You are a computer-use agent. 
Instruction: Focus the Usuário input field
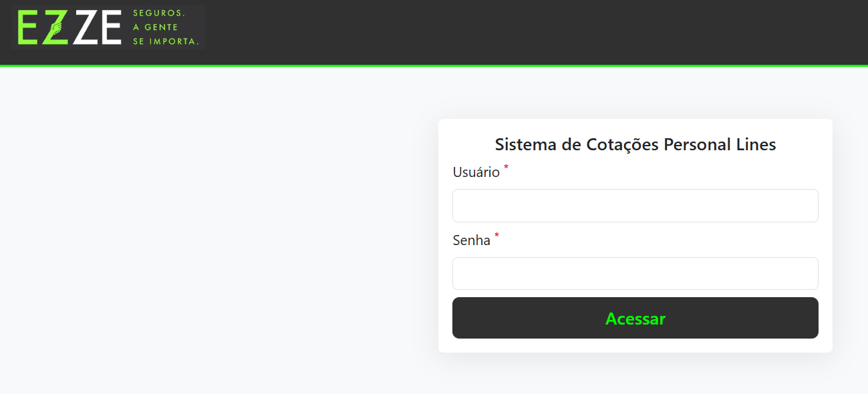tap(635, 206)
